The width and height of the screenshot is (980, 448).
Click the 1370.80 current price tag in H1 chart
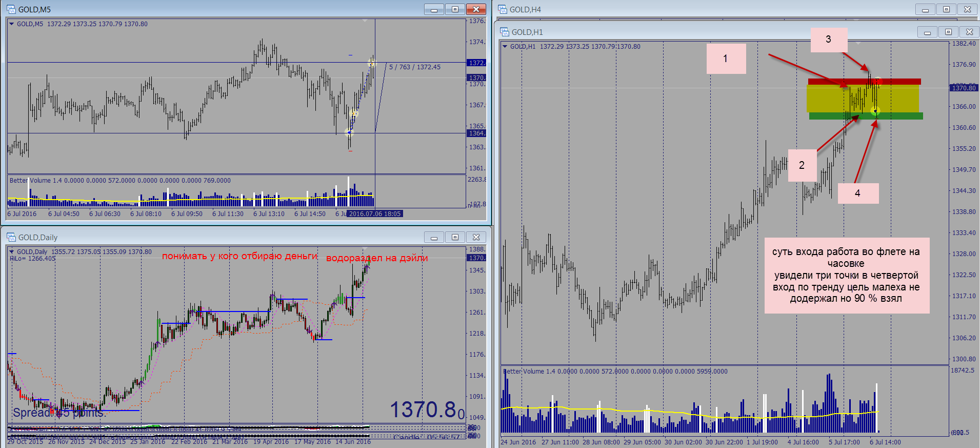click(964, 88)
